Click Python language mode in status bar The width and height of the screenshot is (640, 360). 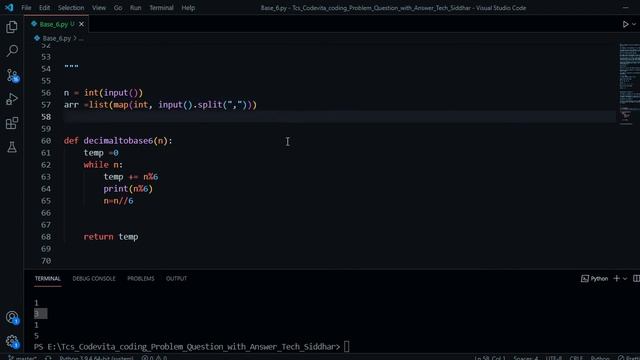pyautogui.click(x=600, y=358)
